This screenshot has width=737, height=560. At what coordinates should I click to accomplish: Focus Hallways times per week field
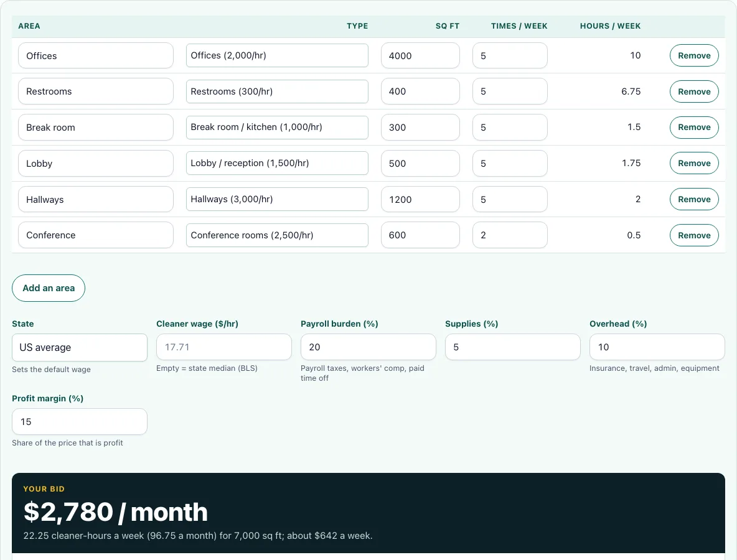click(510, 199)
